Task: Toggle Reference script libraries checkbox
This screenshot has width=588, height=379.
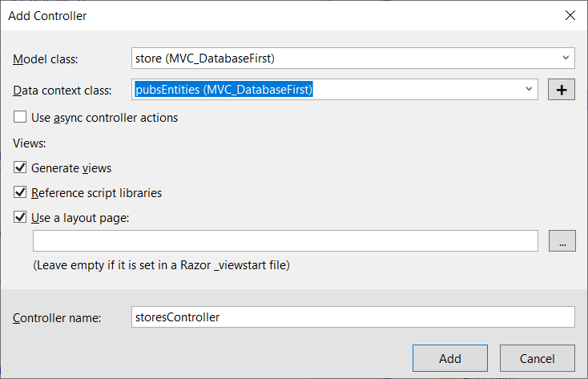Action: 20,192
